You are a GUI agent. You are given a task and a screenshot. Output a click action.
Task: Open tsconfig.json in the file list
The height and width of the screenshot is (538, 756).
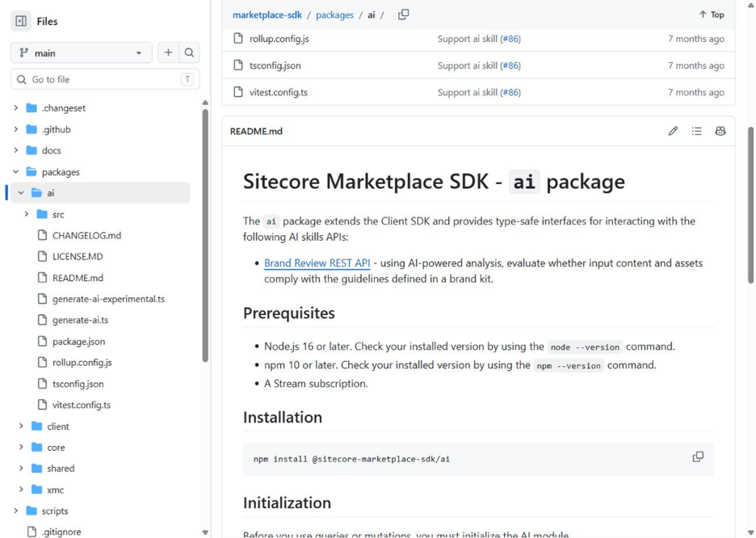[275, 65]
